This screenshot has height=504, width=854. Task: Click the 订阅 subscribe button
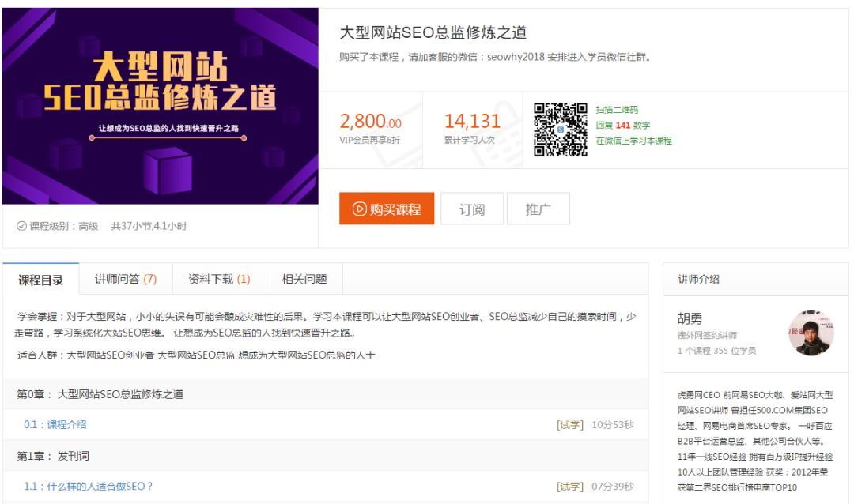(472, 209)
